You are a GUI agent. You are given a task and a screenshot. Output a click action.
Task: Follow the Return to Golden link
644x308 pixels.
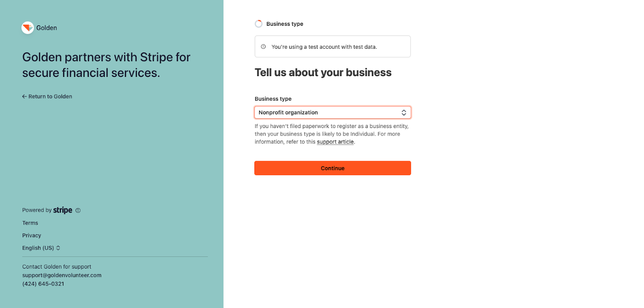pyautogui.click(x=50, y=97)
